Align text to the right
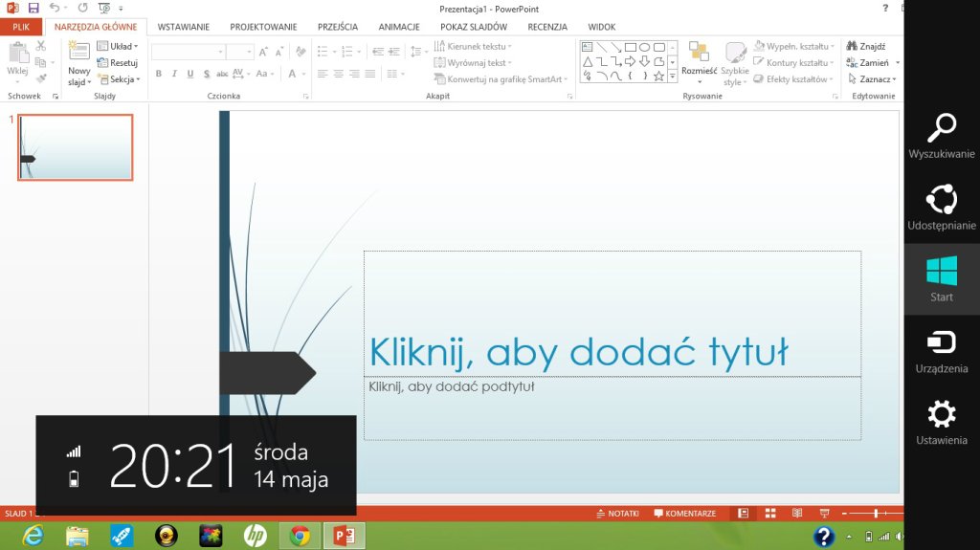The height and width of the screenshot is (550, 980). (x=354, y=74)
